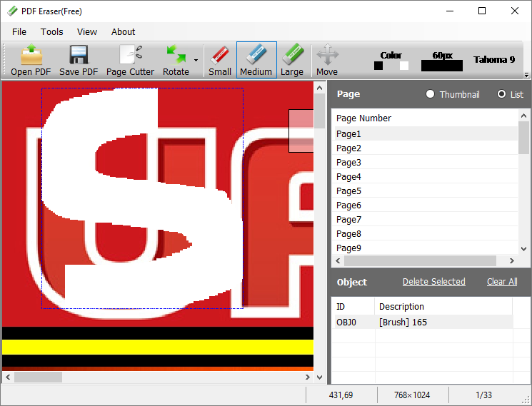Click page list horizontal scroll left arrow
Image resolution: width=532 pixels, height=406 pixels.
(x=338, y=260)
